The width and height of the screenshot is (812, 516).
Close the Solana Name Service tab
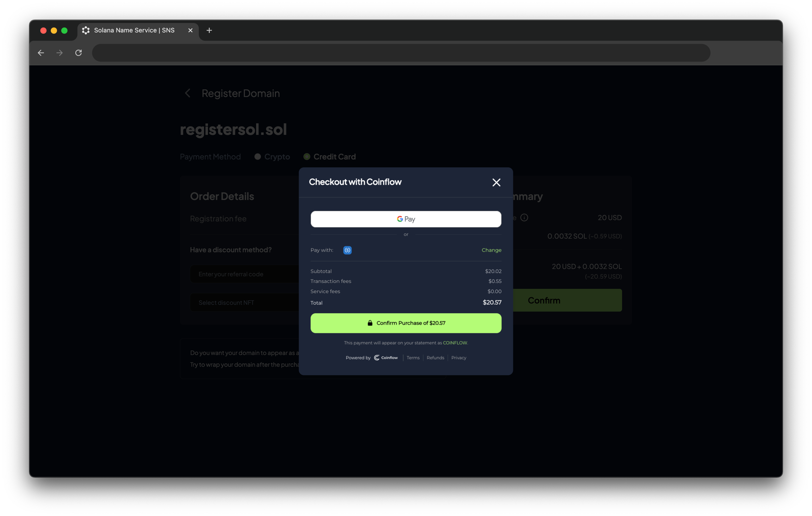[190, 31]
